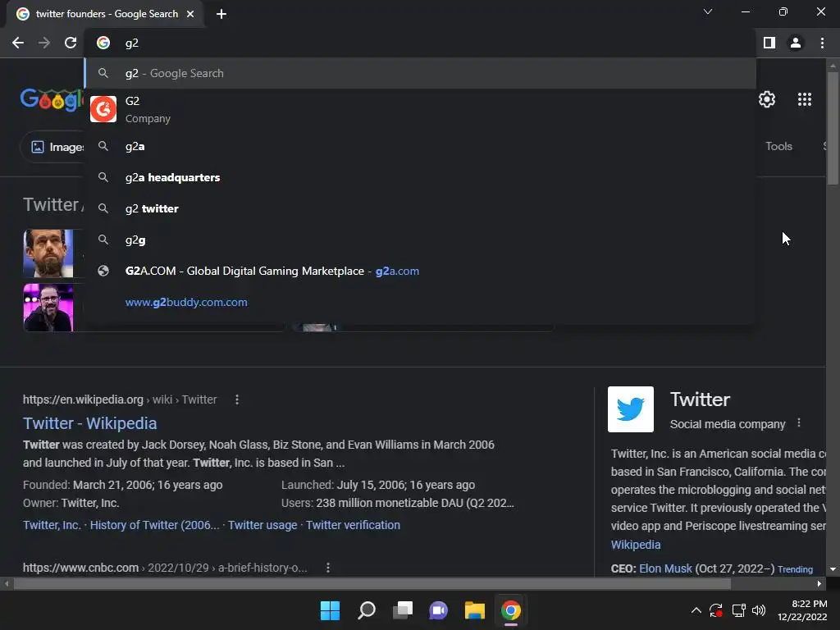Image resolution: width=840 pixels, height=630 pixels.
Task: Click the Jack Dorsey founder thumbnail
Action: (48, 253)
